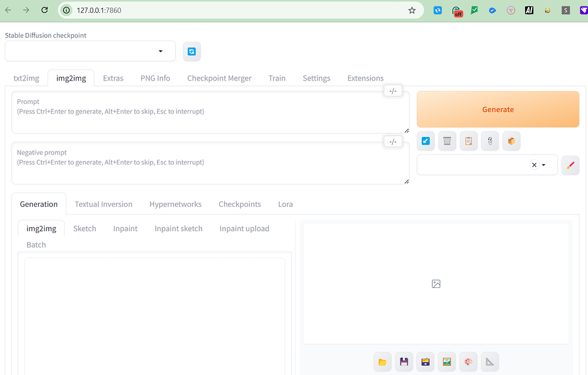Open the Extras tab
588x375 pixels.
(113, 78)
